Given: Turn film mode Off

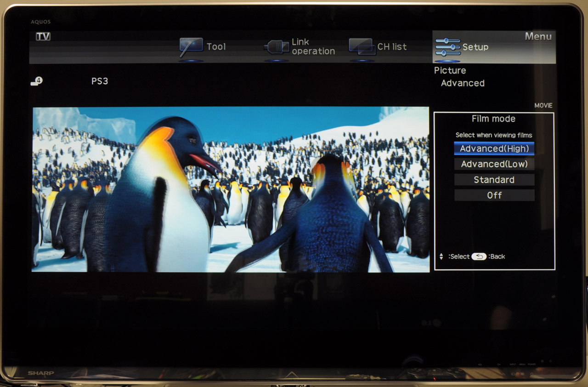Looking at the screenshot, I should point(494,195).
